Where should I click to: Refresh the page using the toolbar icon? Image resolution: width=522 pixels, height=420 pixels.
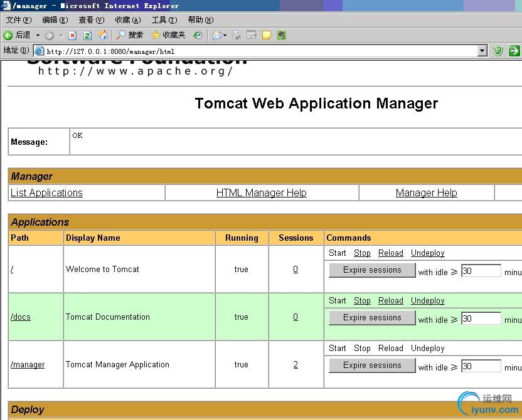(x=88, y=35)
